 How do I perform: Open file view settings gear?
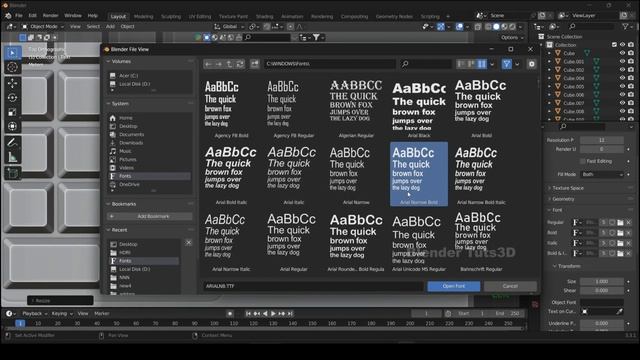click(531, 64)
